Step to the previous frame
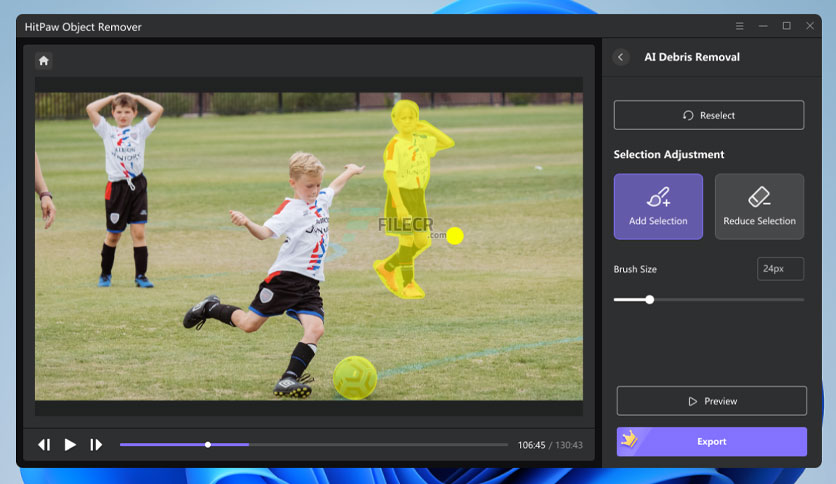 (44, 445)
